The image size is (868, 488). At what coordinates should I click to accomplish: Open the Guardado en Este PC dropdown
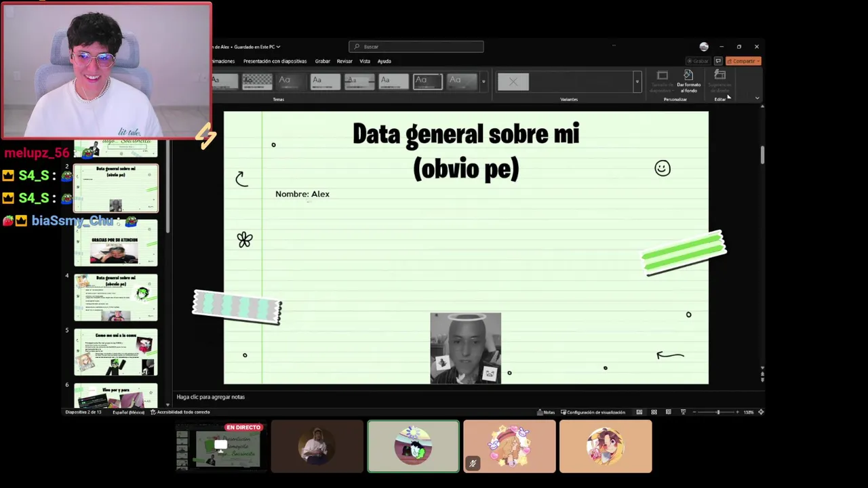pyautogui.click(x=256, y=47)
